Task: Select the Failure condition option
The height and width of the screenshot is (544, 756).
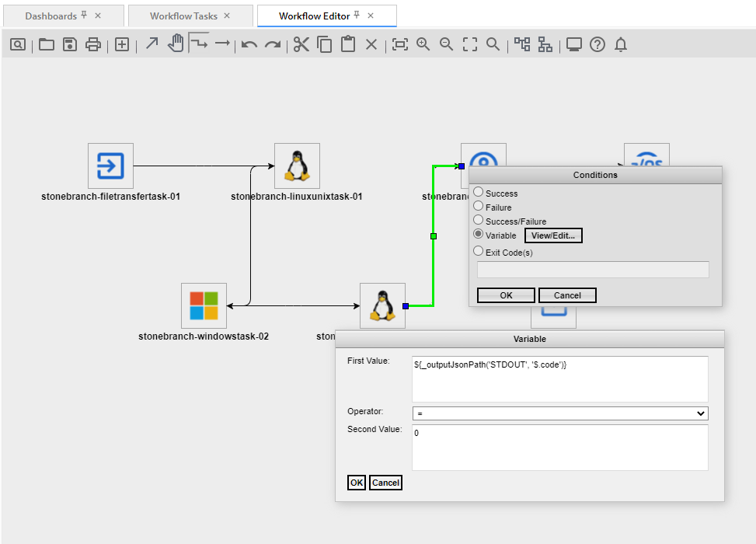Action: 479,206
